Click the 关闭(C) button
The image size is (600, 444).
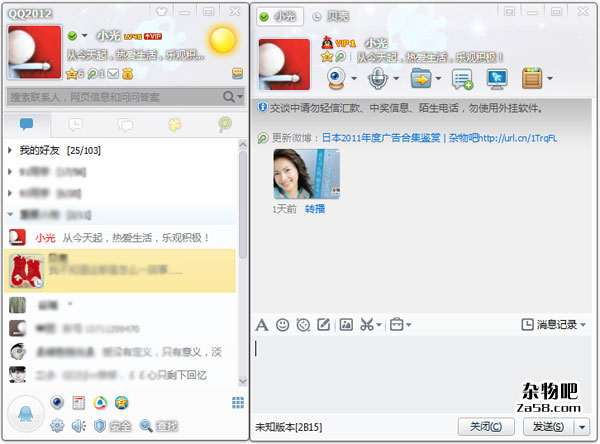(486, 426)
